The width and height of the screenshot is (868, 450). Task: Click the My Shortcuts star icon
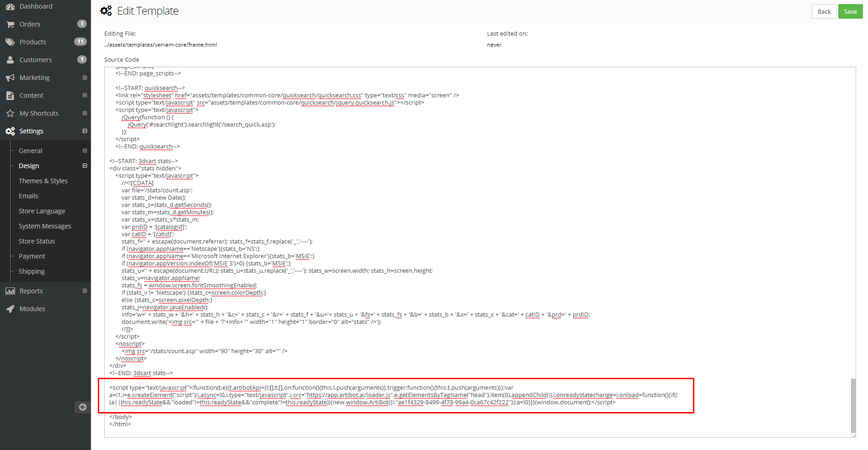(10, 113)
